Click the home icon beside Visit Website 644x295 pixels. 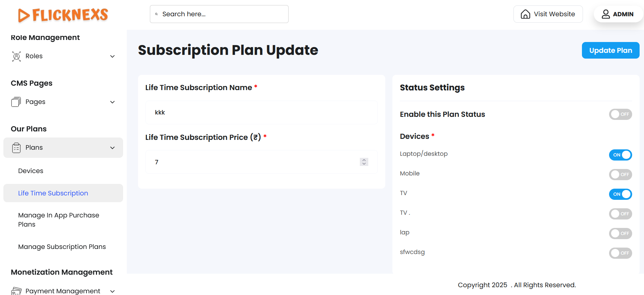pyautogui.click(x=525, y=14)
